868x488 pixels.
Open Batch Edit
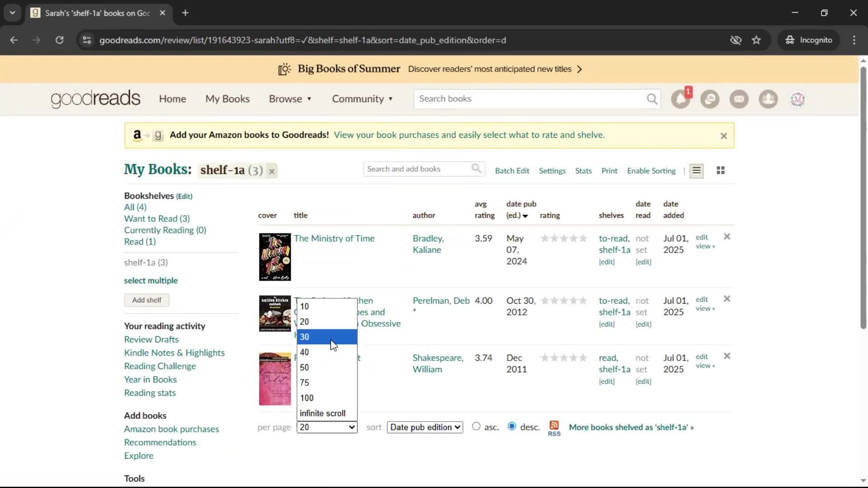pos(512,171)
